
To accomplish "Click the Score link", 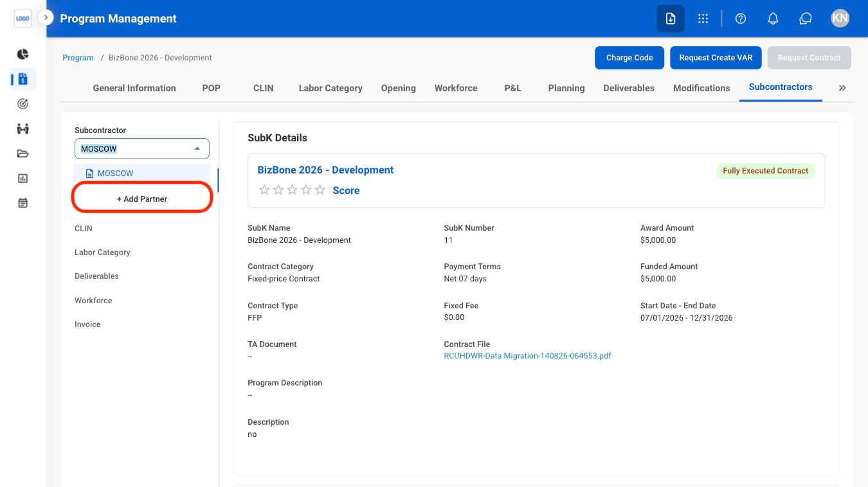I will [346, 191].
